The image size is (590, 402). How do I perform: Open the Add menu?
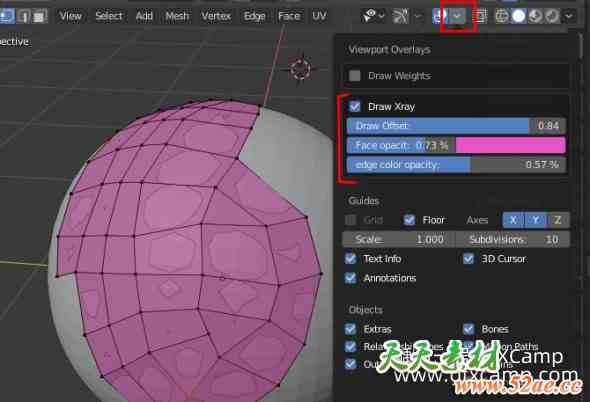pos(144,16)
